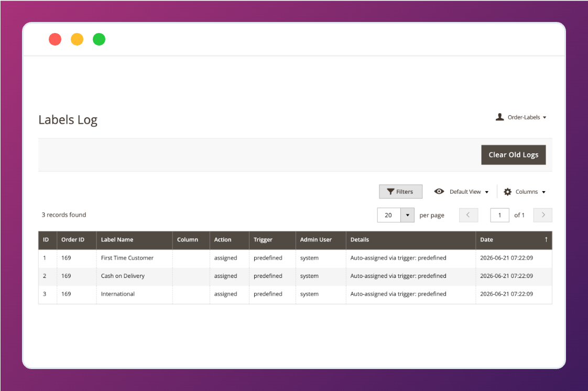This screenshot has width=588, height=391.
Task: Click the green maximize window button
Action: click(99, 39)
